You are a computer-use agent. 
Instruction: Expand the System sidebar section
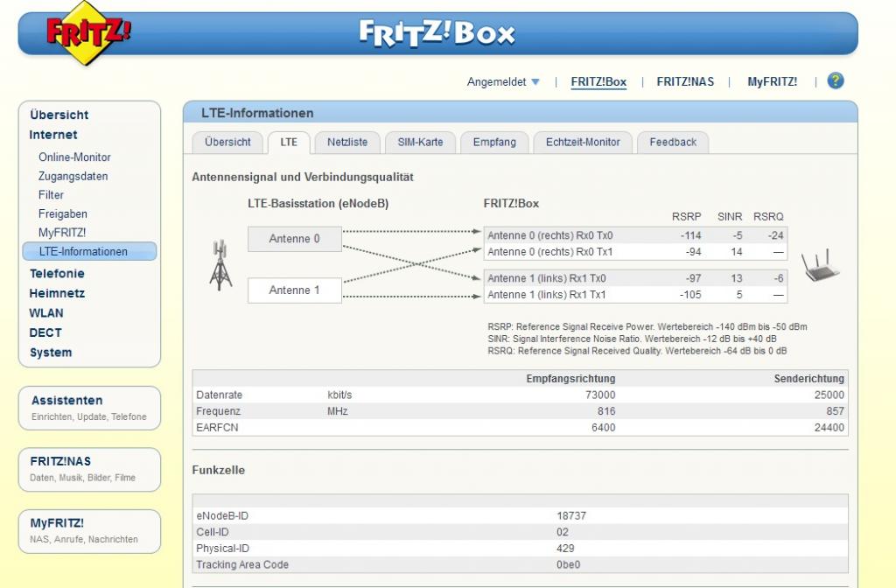tap(50, 353)
